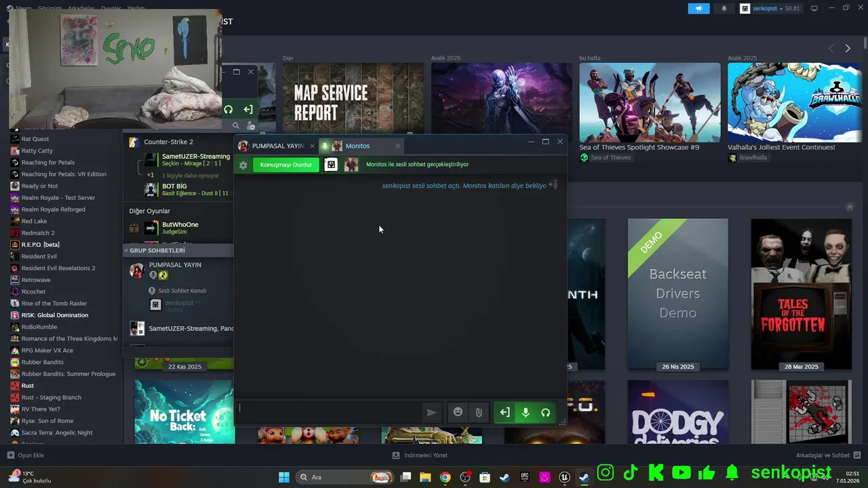This screenshot has width=868, height=488.
Task: Open İndirmeleri Yönet downloads manager
Action: tap(420, 455)
